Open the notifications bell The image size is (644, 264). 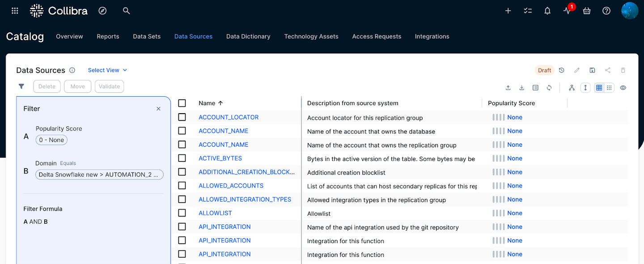(547, 10)
